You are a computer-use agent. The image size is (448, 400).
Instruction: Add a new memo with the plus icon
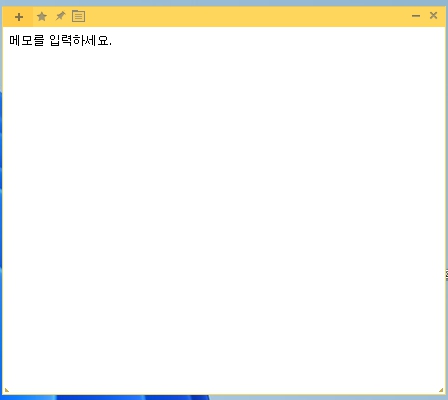point(19,17)
